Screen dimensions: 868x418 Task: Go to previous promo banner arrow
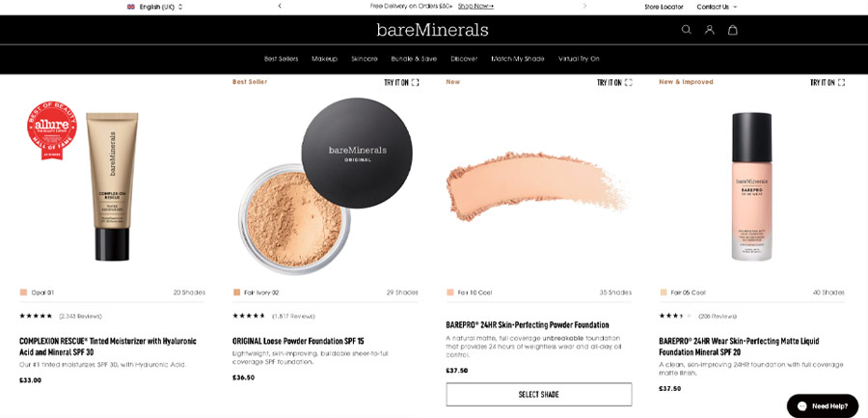tap(280, 6)
